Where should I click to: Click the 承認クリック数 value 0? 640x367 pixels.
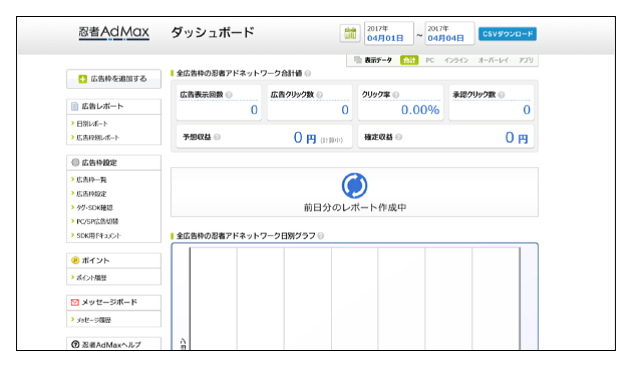click(527, 110)
